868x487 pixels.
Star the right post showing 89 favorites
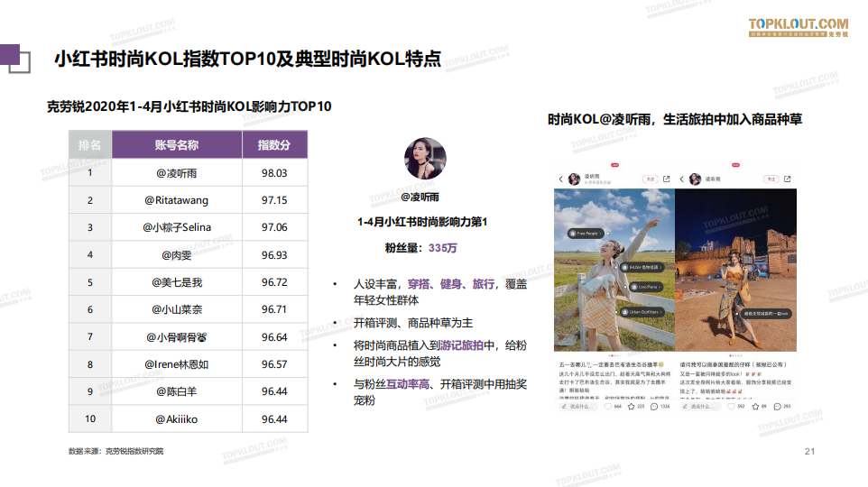pyautogui.click(x=755, y=406)
